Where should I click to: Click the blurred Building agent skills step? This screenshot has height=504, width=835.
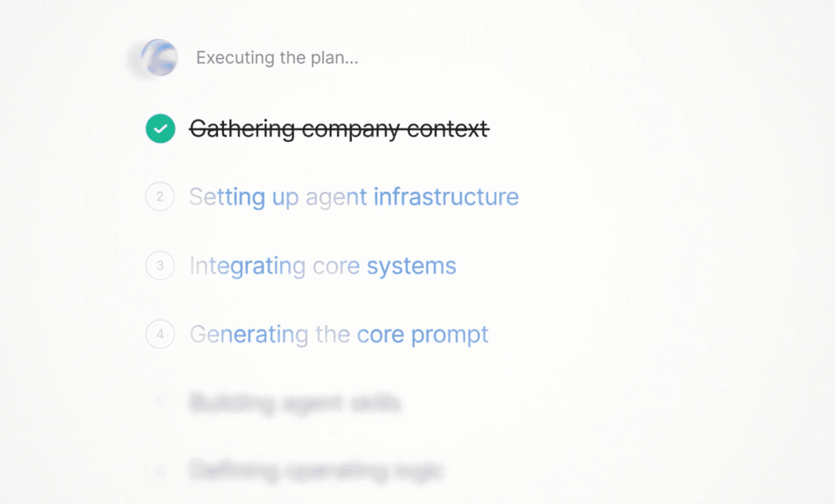tap(295, 403)
